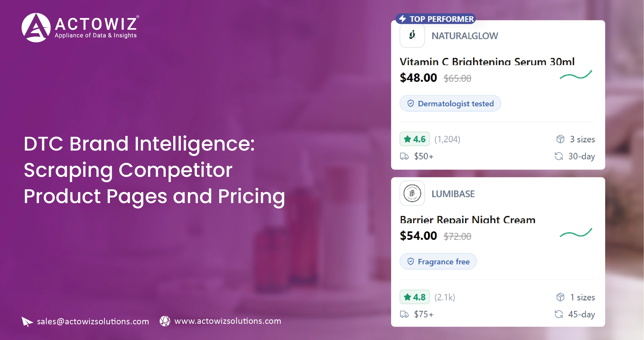
Task: Click the Actowiz triangle logo icon
Action: (36, 28)
